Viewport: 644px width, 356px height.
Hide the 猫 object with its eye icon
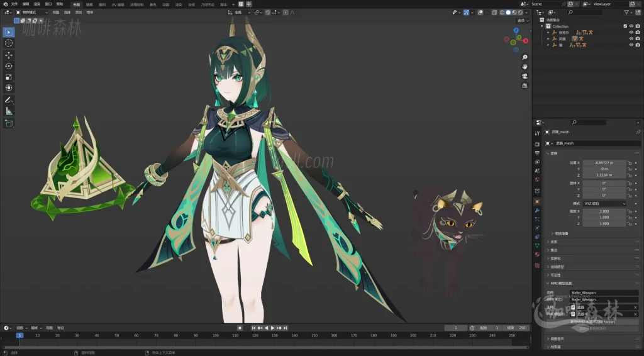point(631,45)
